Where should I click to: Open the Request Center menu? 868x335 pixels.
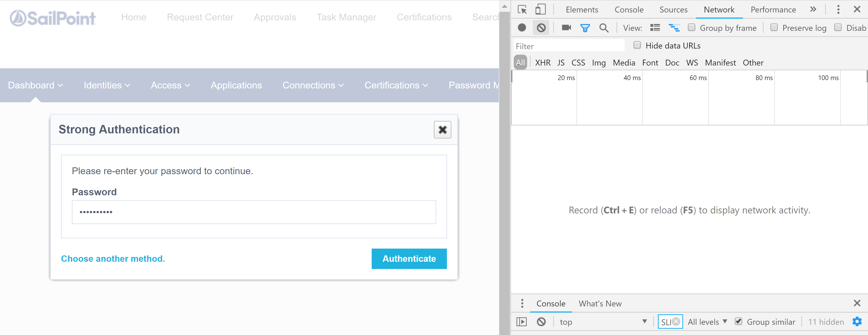[x=200, y=17]
